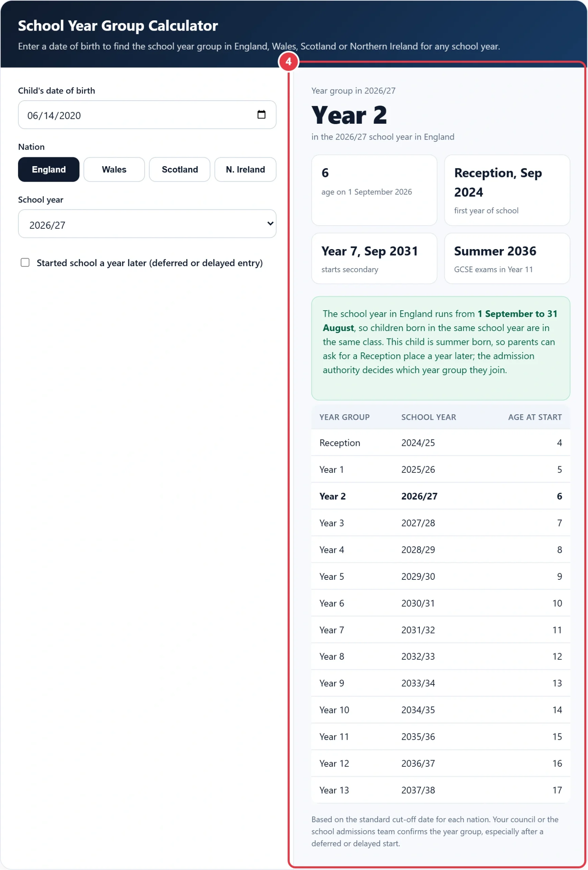
Task: Click the Summer 2036 GCSE exams card
Action: [x=507, y=259]
